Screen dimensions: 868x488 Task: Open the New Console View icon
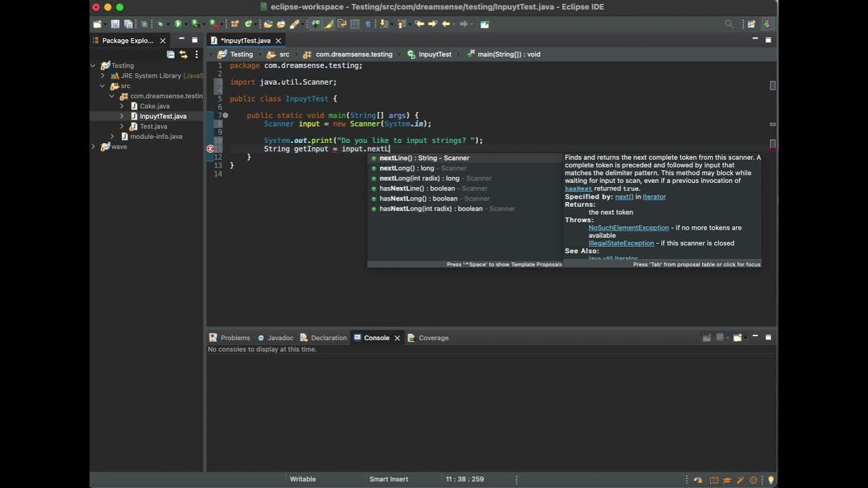737,338
